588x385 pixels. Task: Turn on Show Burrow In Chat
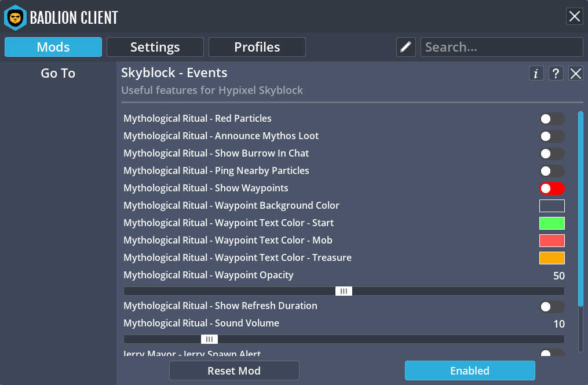552,154
